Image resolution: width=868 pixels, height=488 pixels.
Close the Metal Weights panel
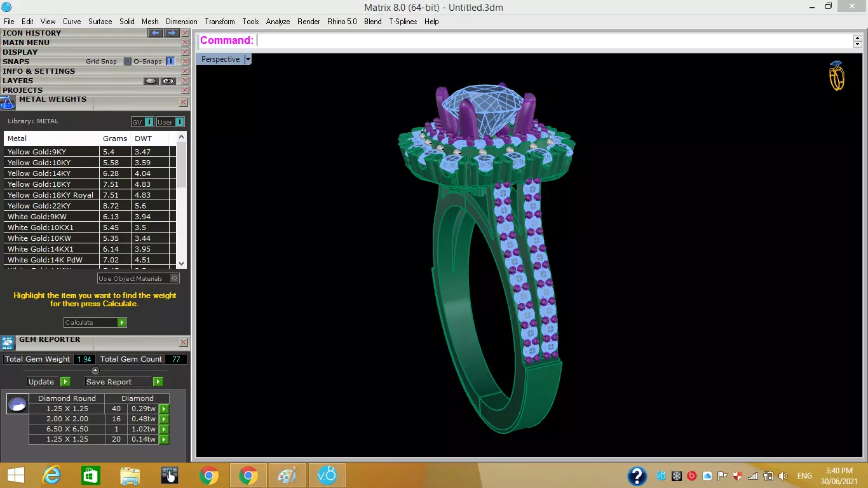click(x=183, y=102)
